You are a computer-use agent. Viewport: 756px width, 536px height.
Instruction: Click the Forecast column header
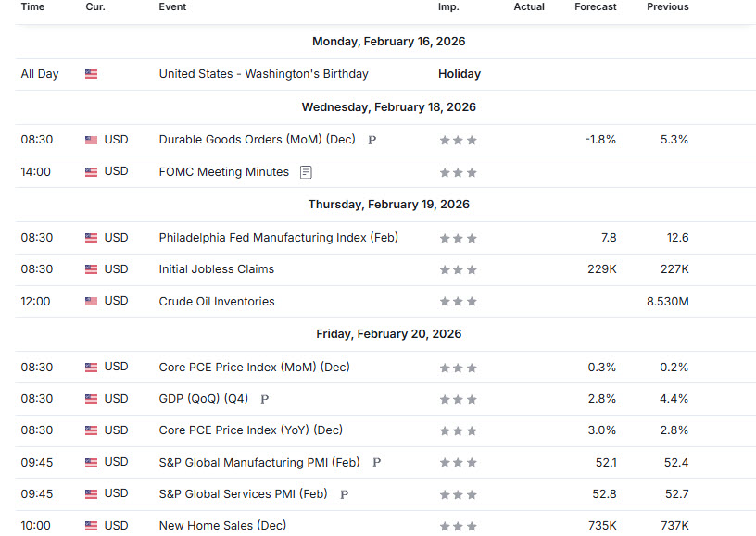595,6
